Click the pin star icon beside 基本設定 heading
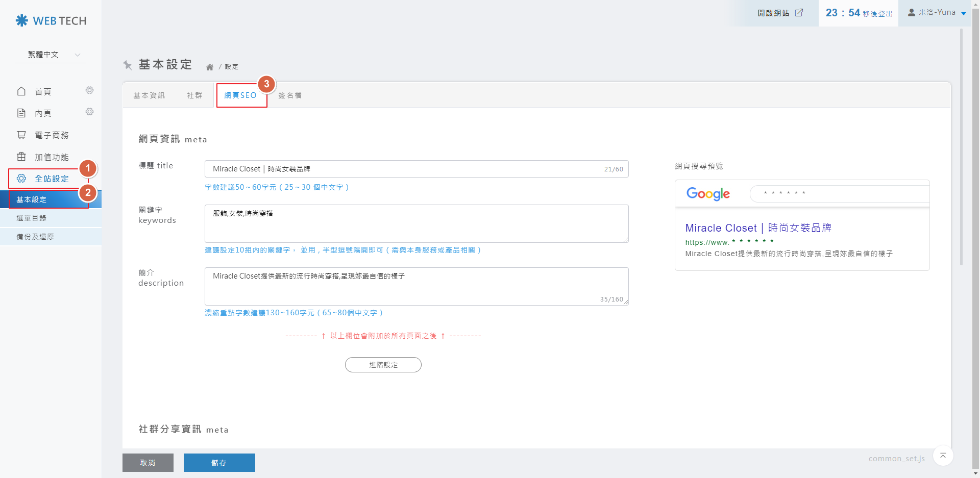 [128, 65]
